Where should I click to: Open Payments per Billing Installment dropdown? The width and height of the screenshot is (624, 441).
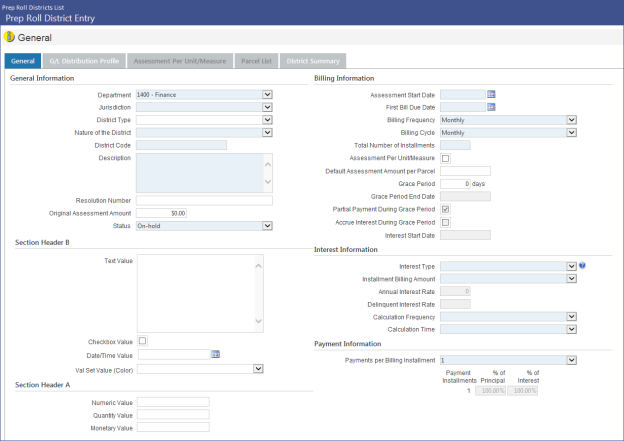point(571,360)
